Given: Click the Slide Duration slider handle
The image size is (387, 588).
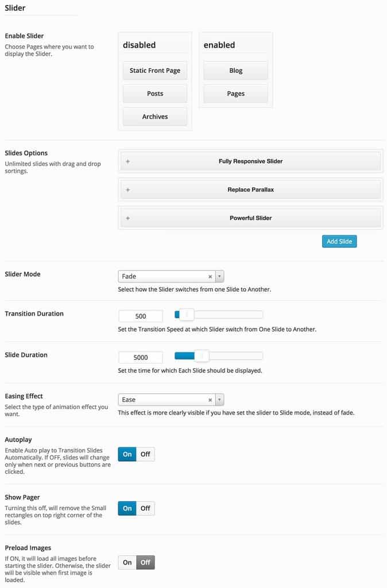Looking at the screenshot, I should click(x=202, y=356).
